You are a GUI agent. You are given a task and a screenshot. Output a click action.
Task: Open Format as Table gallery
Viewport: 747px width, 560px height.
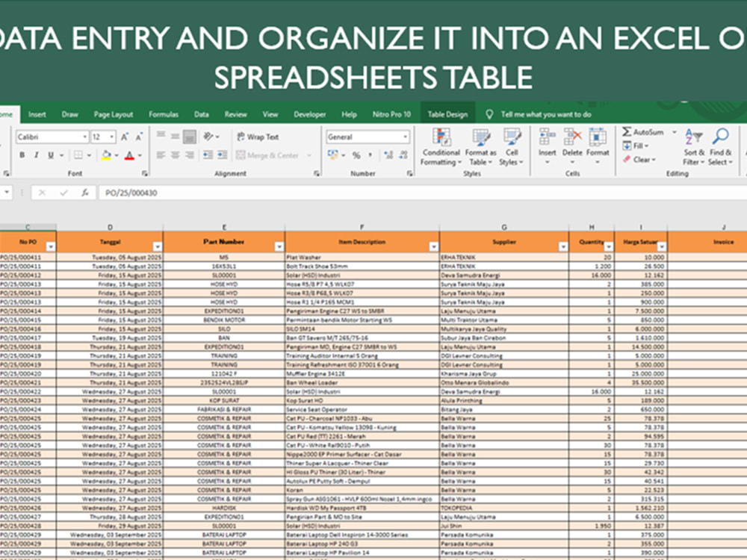coord(480,147)
